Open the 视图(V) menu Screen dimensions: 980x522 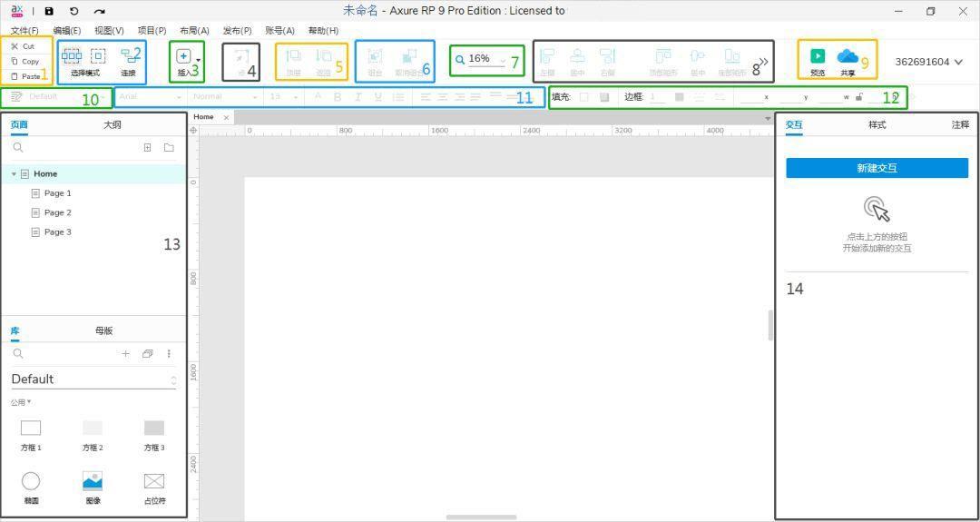coord(110,30)
